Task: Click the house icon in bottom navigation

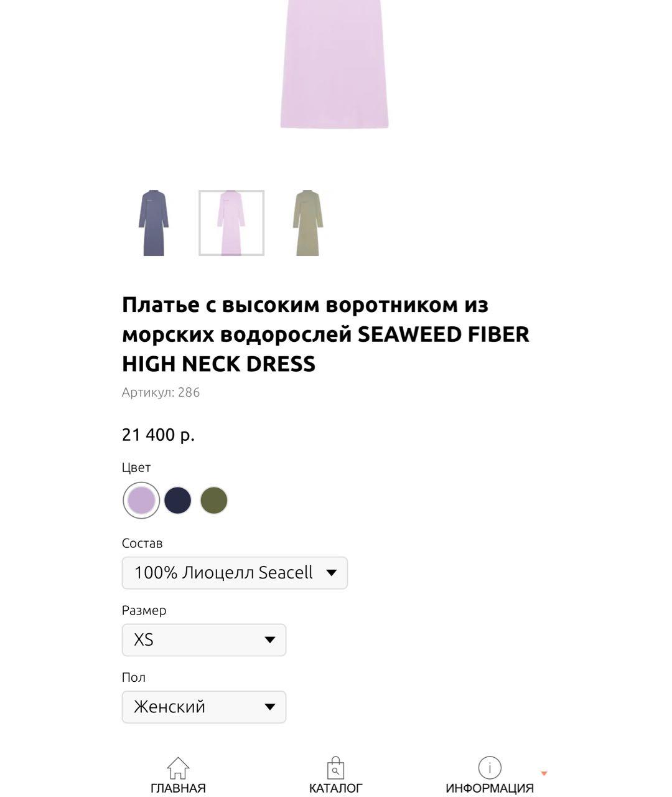Action: tap(178, 768)
